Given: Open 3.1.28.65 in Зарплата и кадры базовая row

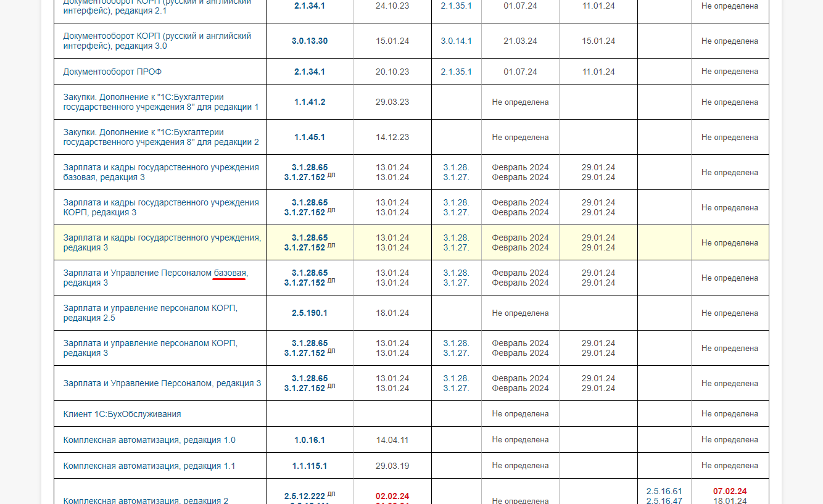Looking at the screenshot, I should (x=310, y=167).
